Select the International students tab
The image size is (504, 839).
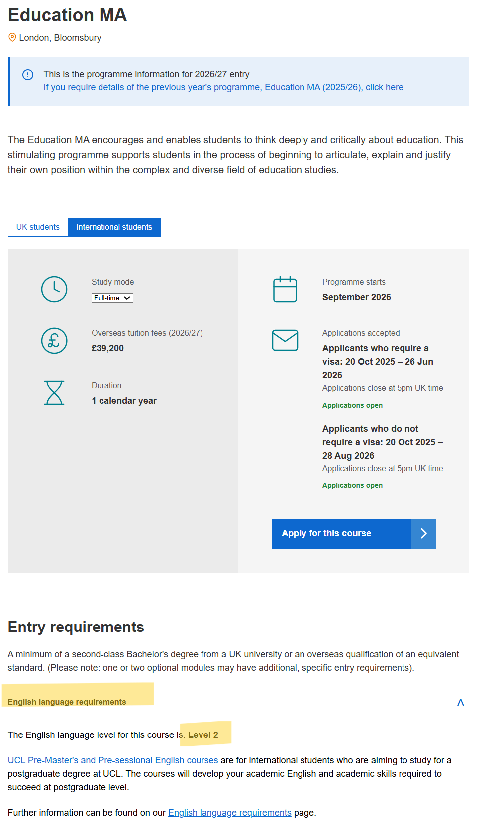point(114,227)
